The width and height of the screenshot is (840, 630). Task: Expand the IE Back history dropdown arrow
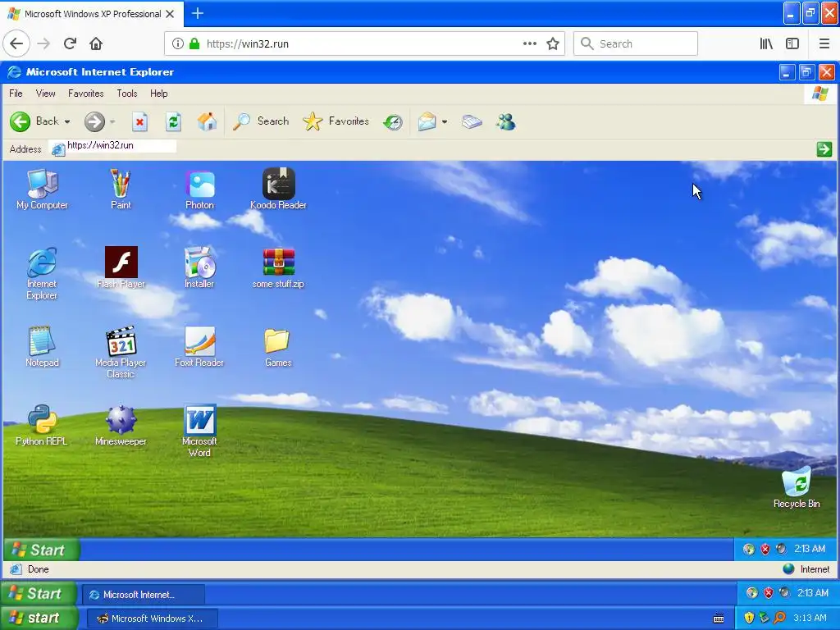pos(67,121)
